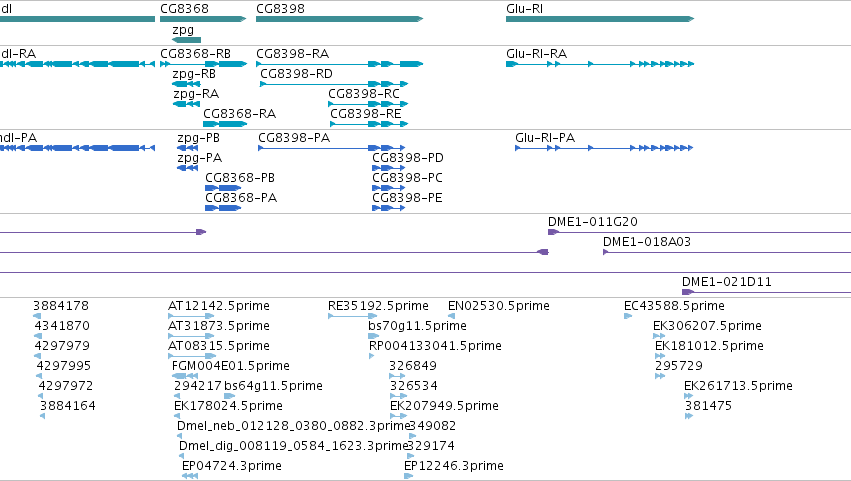Select the Glu-RI gene bar
This screenshot has width=851, height=481.
[600, 19]
